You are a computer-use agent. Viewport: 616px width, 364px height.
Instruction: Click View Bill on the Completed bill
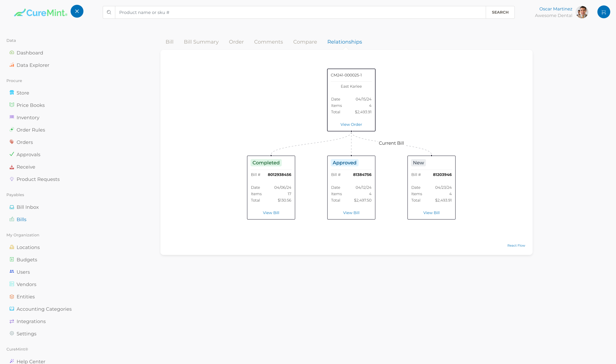click(x=271, y=213)
